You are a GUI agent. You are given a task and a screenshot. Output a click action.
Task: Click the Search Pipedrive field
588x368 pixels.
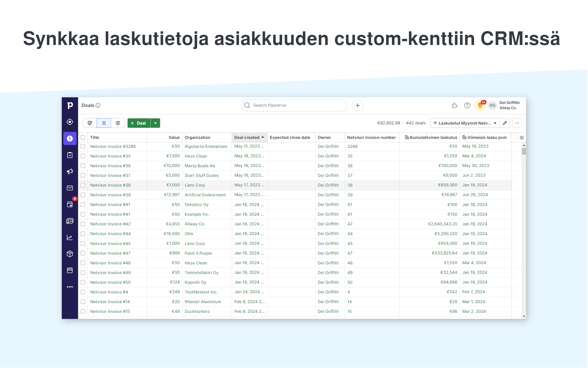pos(294,106)
